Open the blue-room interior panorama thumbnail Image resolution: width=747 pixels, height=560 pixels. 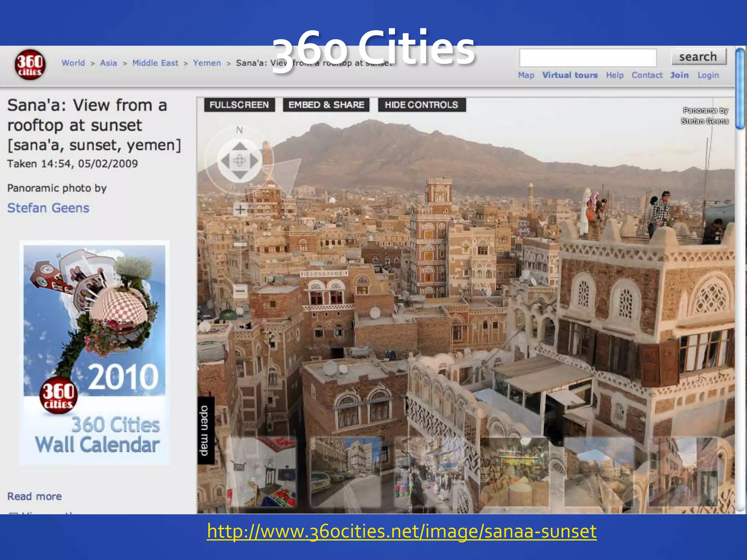click(x=262, y=472)
